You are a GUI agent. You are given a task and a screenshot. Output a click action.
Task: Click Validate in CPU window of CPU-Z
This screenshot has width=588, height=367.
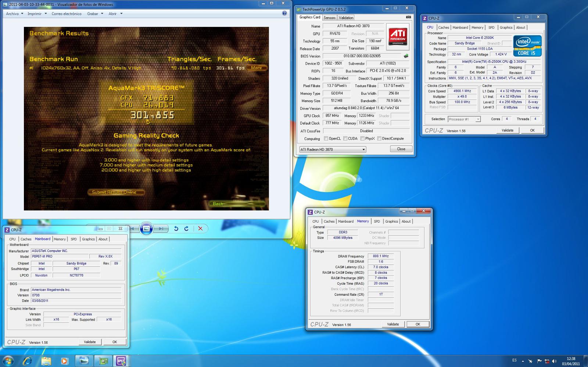(x=507, y=130)
